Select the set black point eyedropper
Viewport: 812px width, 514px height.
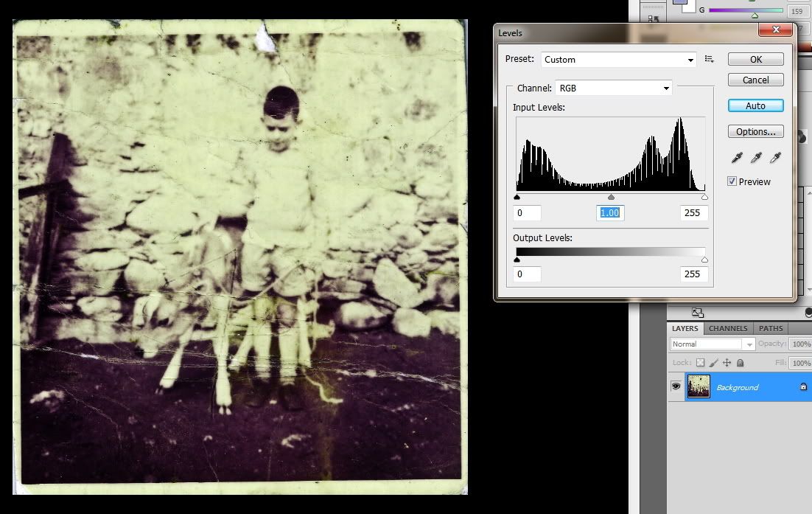(737, 158)
